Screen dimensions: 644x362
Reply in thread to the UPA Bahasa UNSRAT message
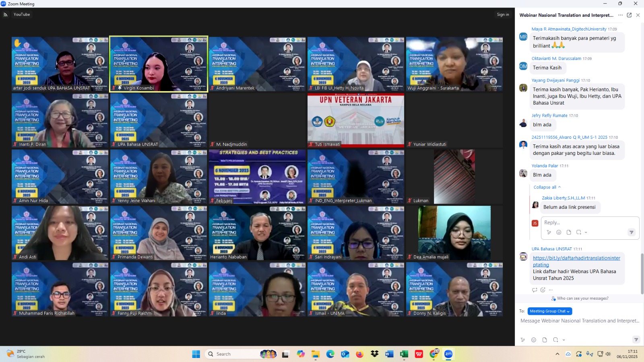point(535,290)
